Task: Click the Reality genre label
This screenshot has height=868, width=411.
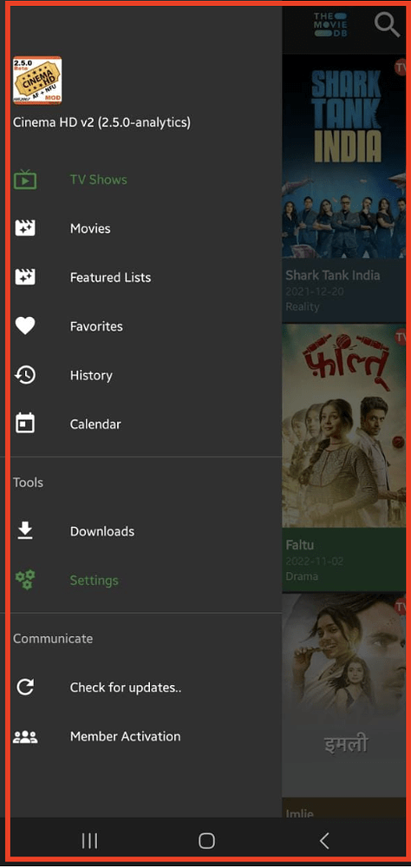Action: 303,306
